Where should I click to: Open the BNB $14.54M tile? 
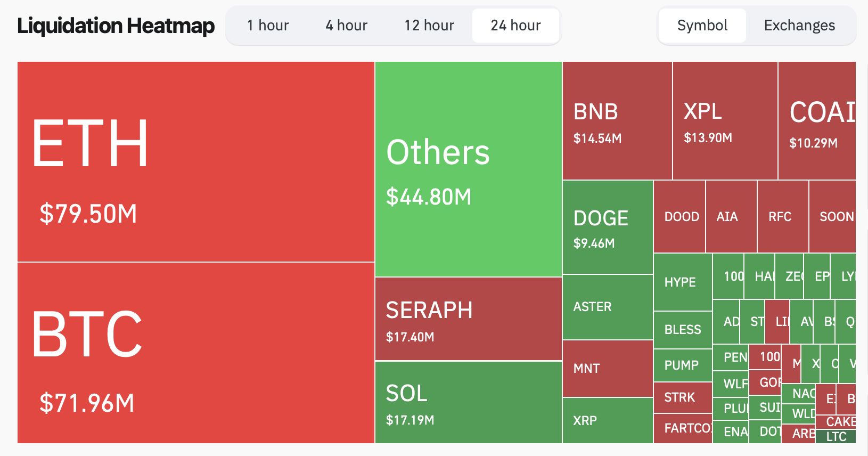[617, 121]
